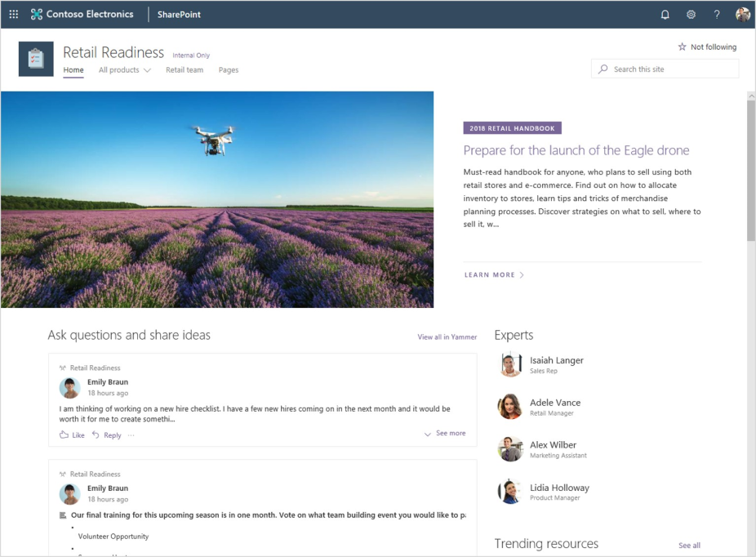756x557 pixels.
Task: Click Isaiah Langer's profile photo
Action: 510,364
